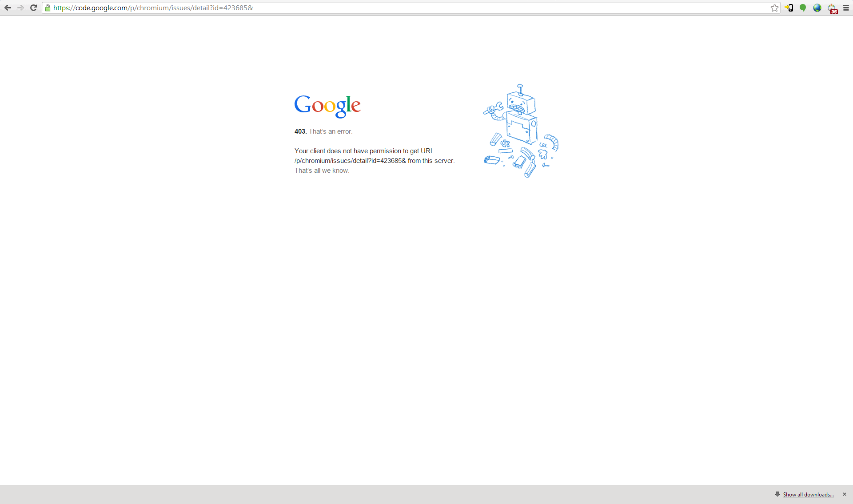This screenshot has height=504, width=853.
Task: Click the Google logo
Action: pyautogui.click(x=327, y=106)
